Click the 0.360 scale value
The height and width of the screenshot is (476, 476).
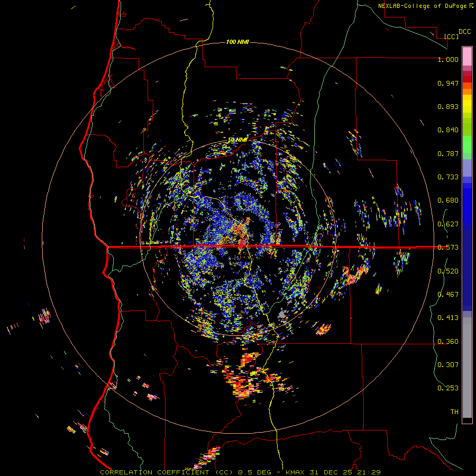tap(448, 342)
